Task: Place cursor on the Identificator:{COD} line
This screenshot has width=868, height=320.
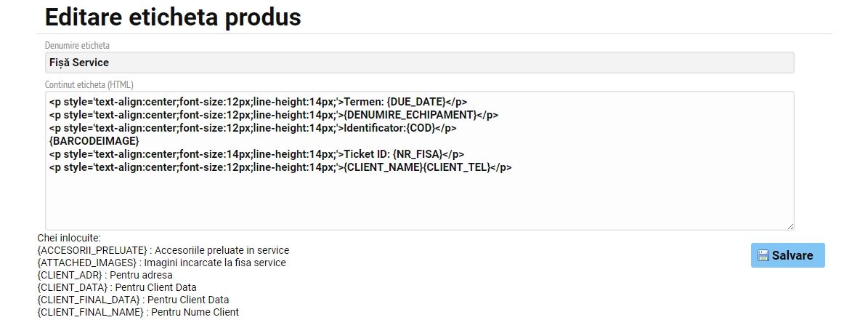Action: point(253,128)
